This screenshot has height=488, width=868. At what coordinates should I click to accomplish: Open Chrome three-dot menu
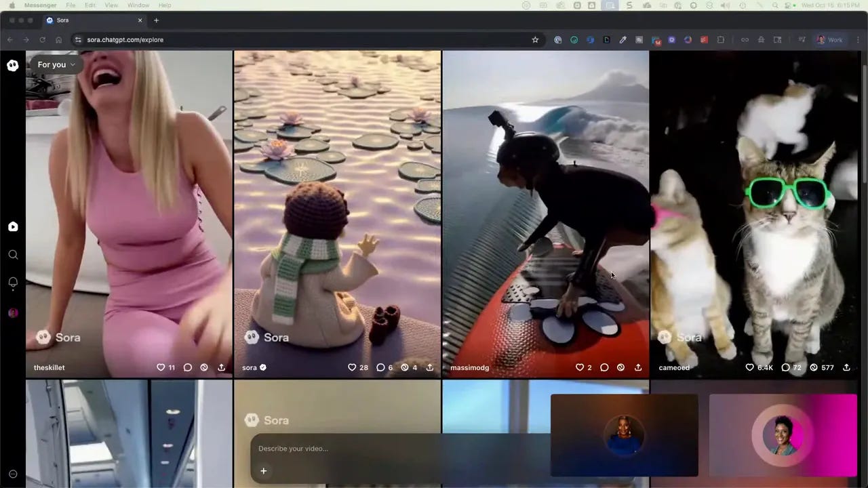coord(858,39)
